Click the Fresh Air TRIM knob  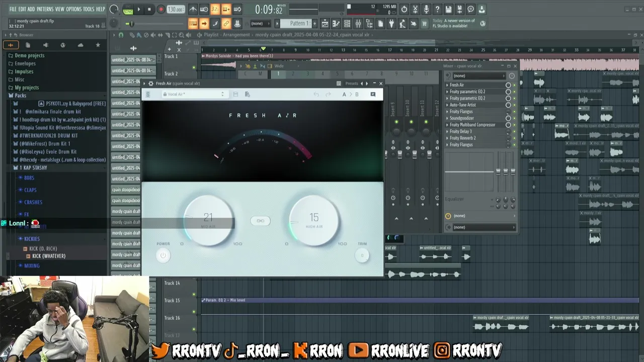click(362, 255)
